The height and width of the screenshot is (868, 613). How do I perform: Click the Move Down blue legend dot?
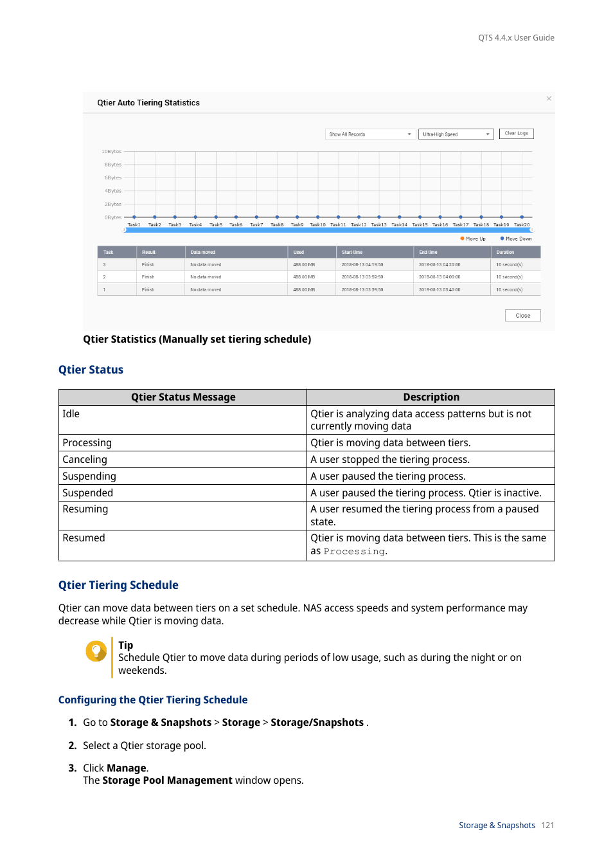point(502,239)
